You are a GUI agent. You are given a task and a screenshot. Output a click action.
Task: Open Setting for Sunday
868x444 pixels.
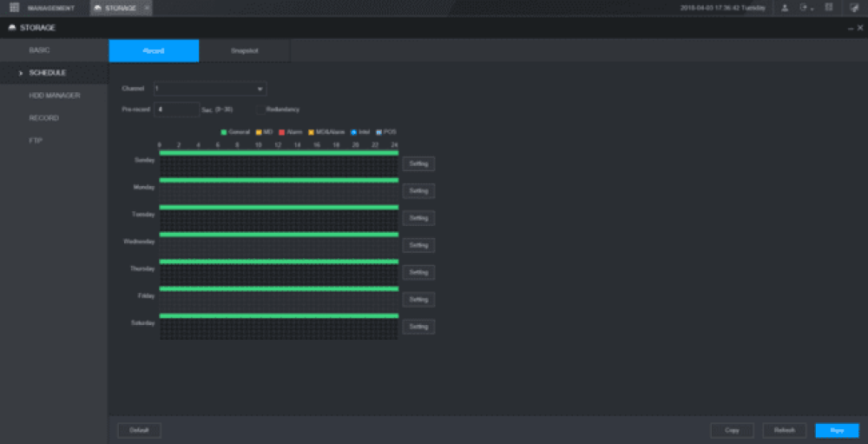[x=418, y=163]
